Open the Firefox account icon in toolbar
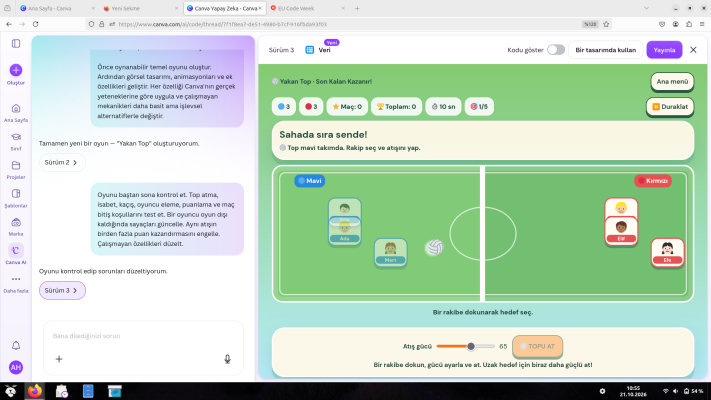Image resolution: width=711 pixels, height=400 pixels. point(676,24)
